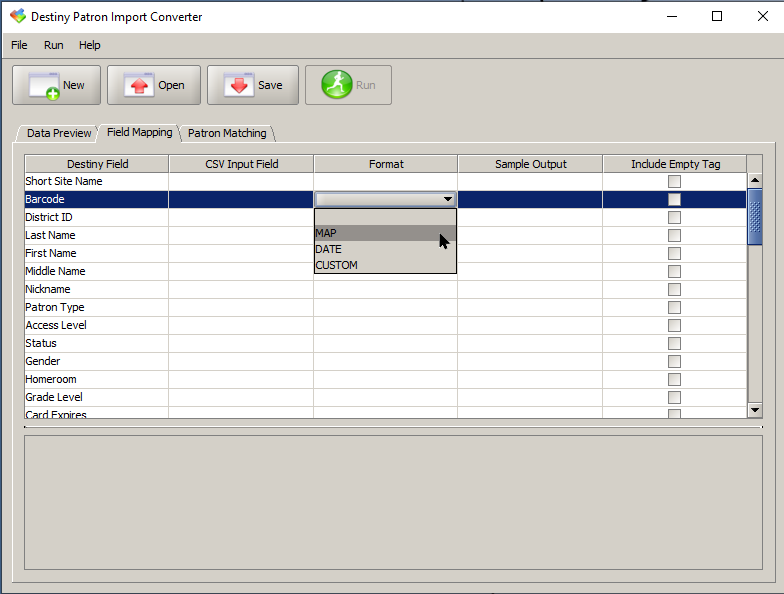Image resolution: width=784 pixels, height=594 pixels.
Task: Click the Format column header
Action: 386,164
